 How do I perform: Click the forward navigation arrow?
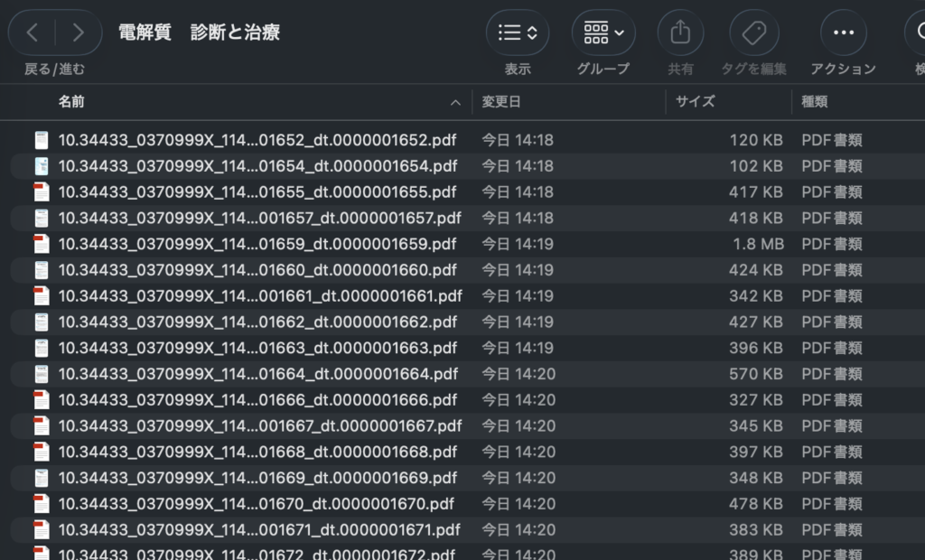click(79, 33)
